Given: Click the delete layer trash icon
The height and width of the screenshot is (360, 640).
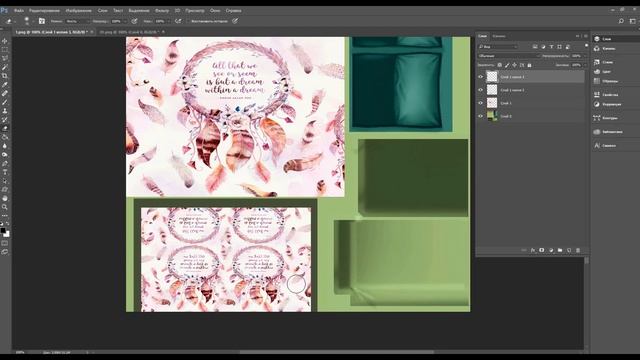Looking at the screenshot, I should point(578,250).
